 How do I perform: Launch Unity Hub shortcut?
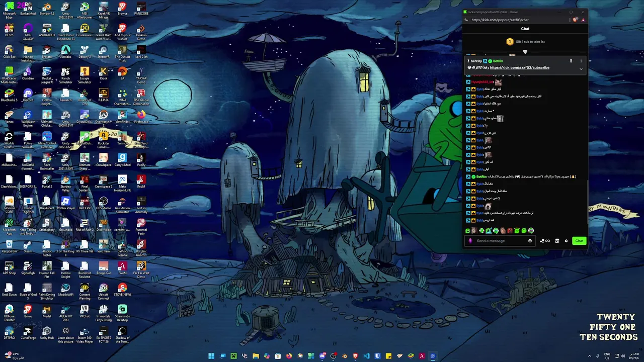tap(47, 333)
